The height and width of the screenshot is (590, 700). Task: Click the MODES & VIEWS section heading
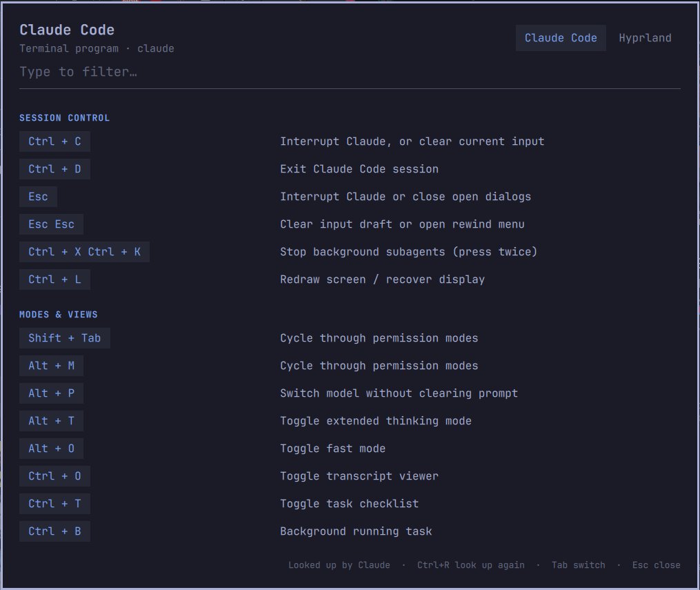[58, 315]
